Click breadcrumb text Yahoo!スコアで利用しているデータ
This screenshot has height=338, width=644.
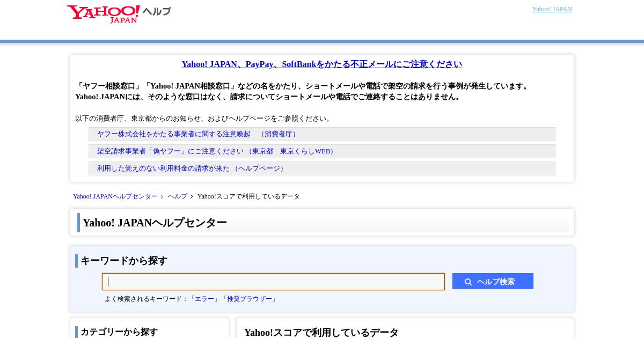tap(248, 196)
